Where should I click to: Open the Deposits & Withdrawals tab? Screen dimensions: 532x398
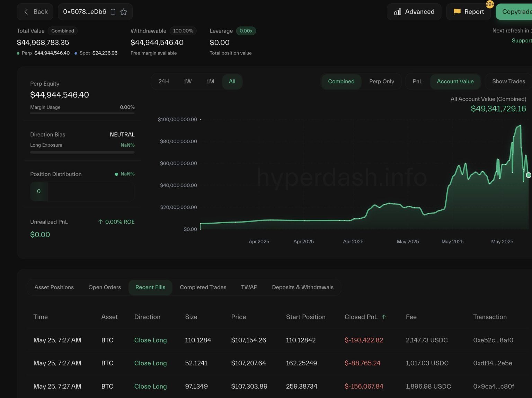pyautogui.click(x=303, y=287)
